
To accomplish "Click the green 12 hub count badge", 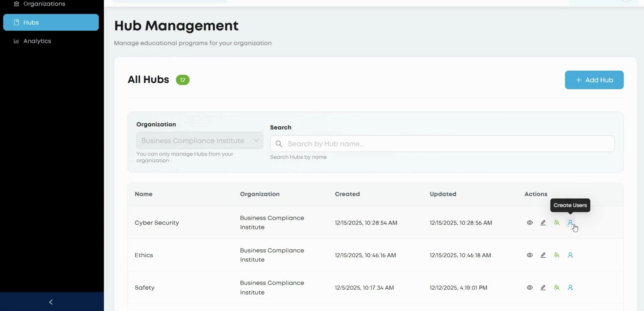I will click(182, 80).
